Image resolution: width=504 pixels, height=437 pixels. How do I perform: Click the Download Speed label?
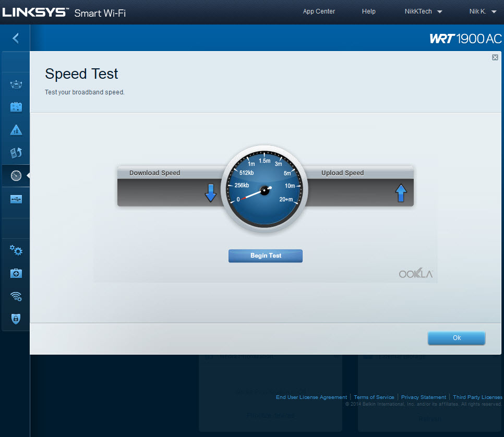tap(154, 173)
